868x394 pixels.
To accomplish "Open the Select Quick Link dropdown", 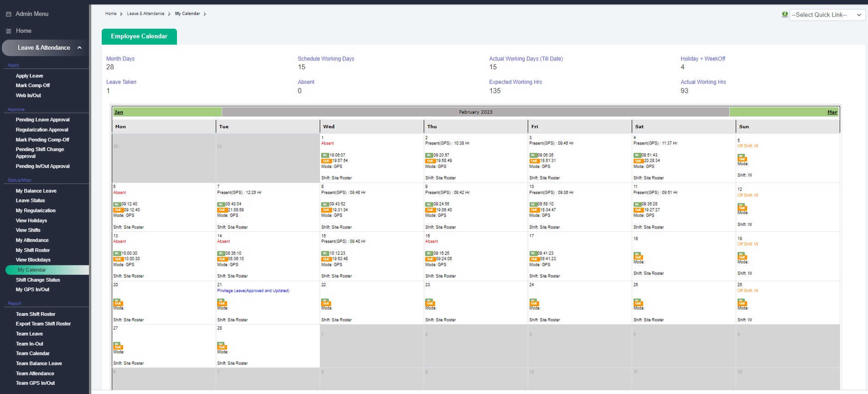I will [x=827, y=15].
